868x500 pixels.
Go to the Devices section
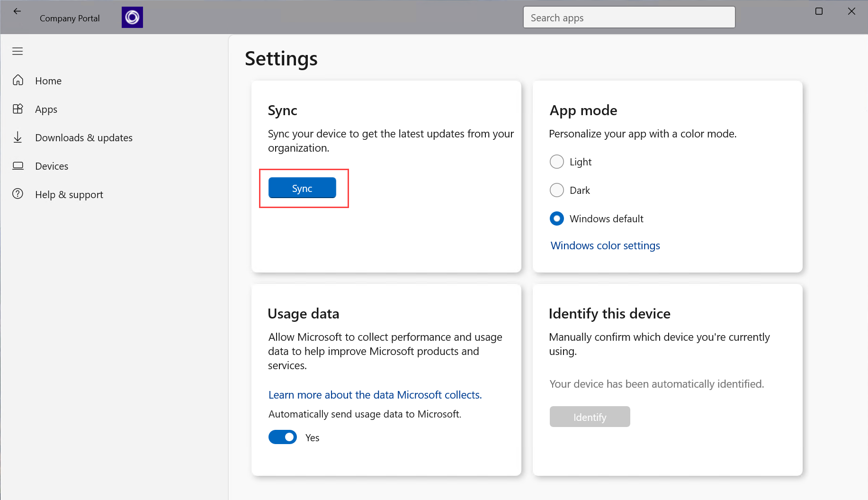[x=52, y=166]
